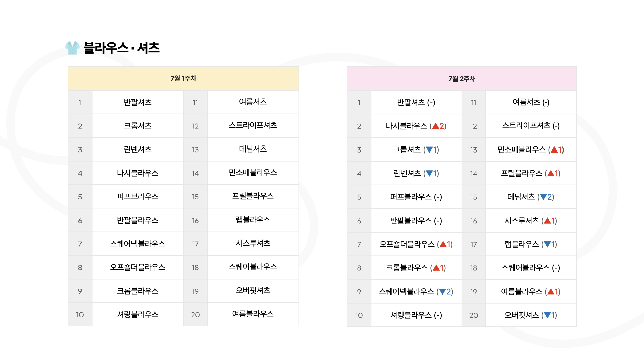Click the red up triangle beside 나시블라우스

[x=436, y=126]
